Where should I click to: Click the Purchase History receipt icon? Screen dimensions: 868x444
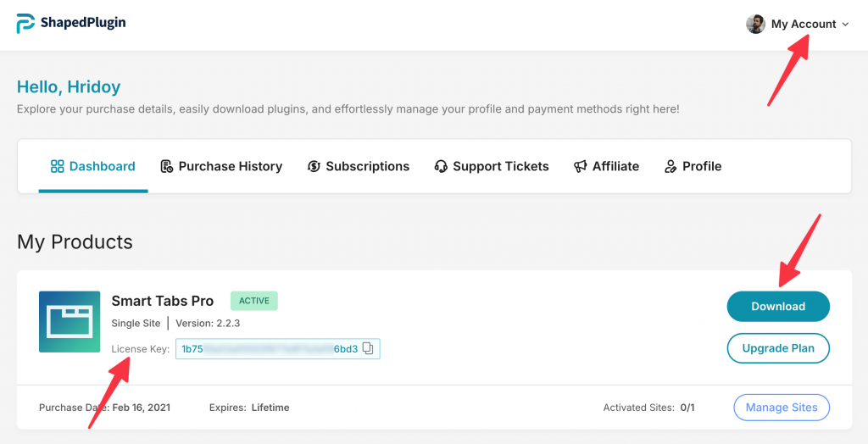tap(167, 166)
